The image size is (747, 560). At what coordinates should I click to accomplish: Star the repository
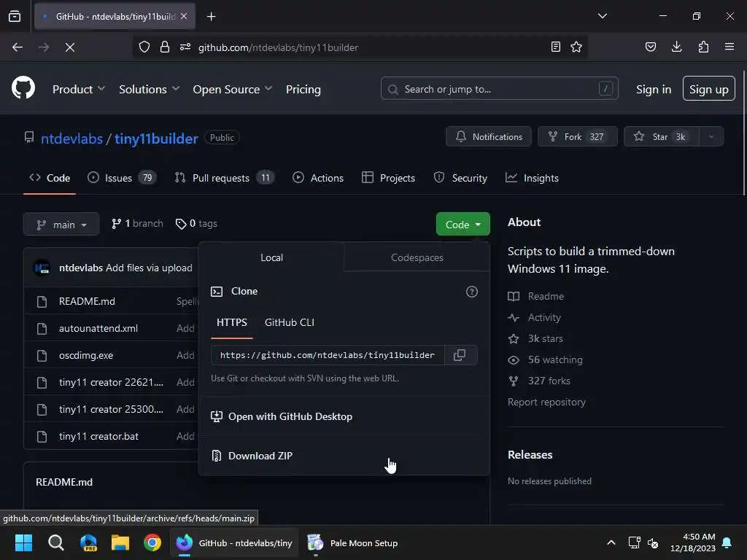[662, 136]
